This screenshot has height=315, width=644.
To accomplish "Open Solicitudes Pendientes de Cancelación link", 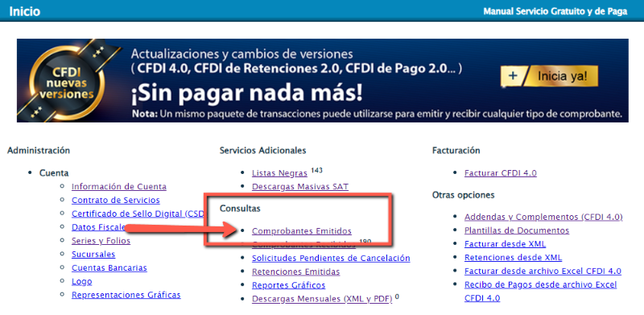I will [331, 259].
